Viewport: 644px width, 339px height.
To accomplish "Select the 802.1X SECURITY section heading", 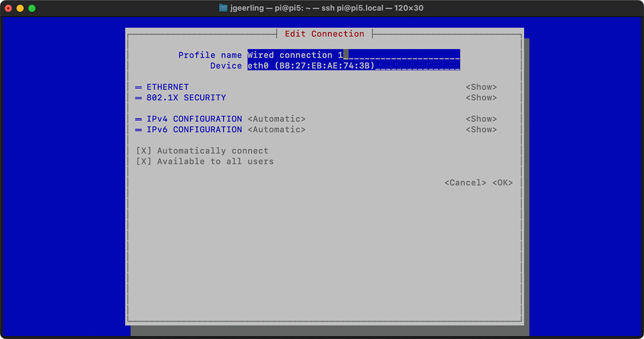I will pos(186,98).
